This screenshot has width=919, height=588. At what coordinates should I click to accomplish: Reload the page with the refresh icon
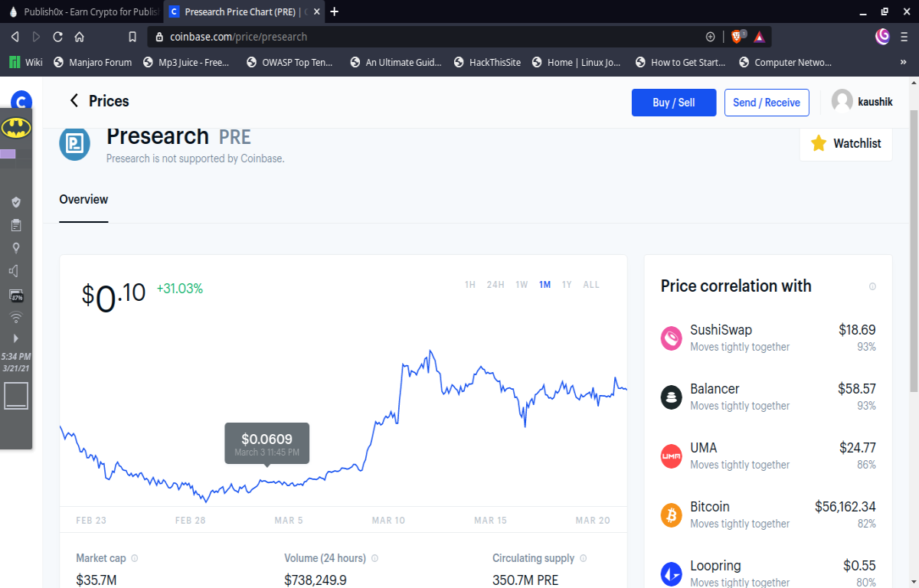[x=57, y=36]
